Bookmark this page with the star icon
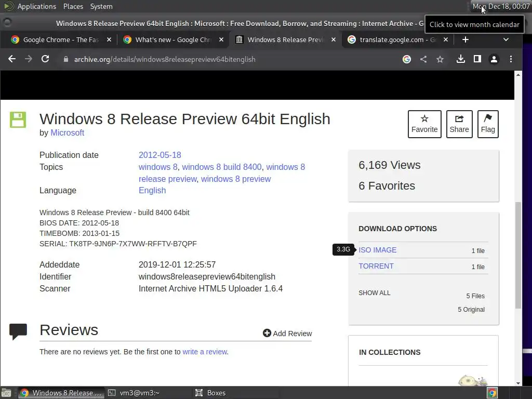 pyautogui.click(x=440, y=59)
